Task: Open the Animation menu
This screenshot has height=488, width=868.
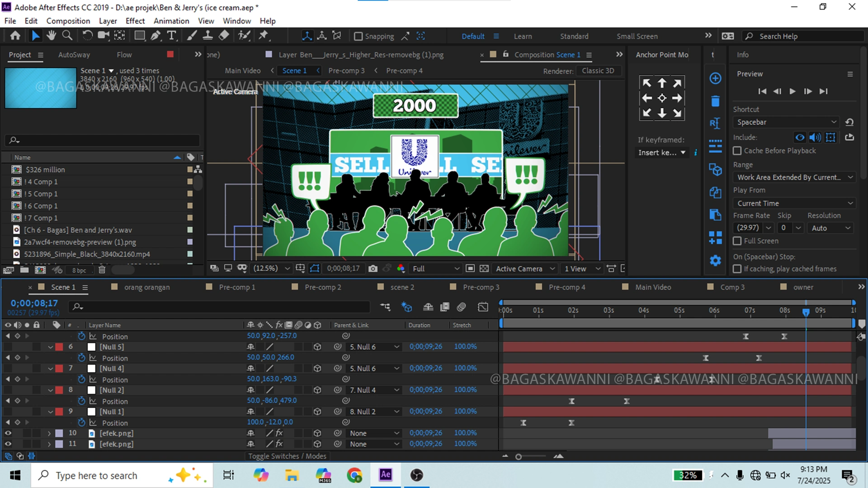Action: click(171, 21)
